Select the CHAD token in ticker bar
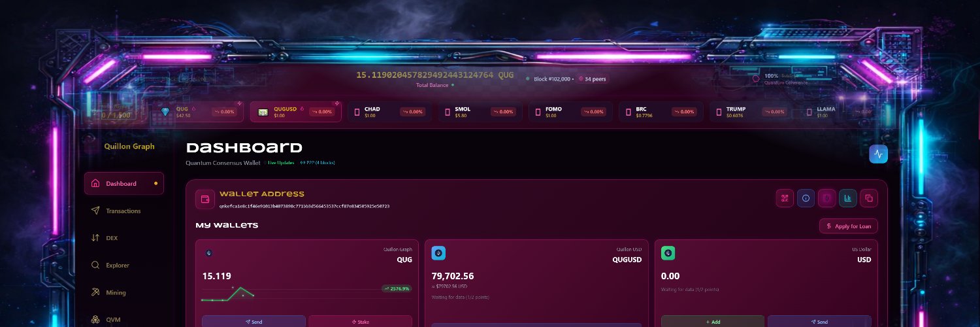 click(389, 112)
